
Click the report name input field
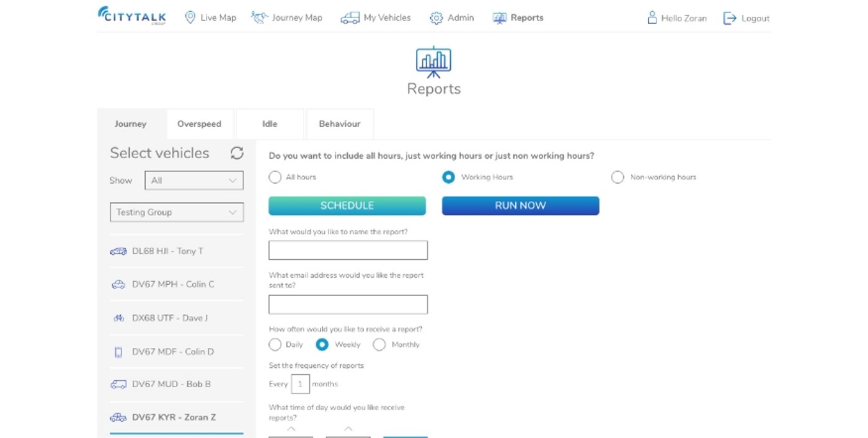(348, 250)
